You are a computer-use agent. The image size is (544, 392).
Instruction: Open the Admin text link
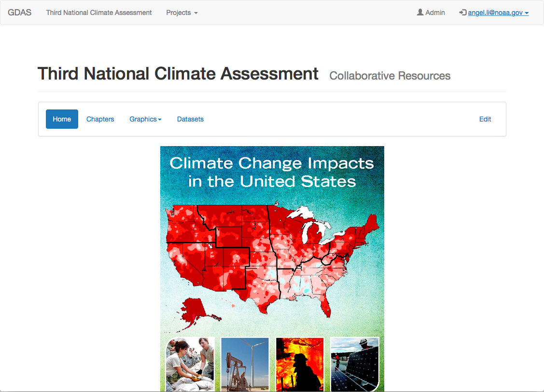coord(435,13)
